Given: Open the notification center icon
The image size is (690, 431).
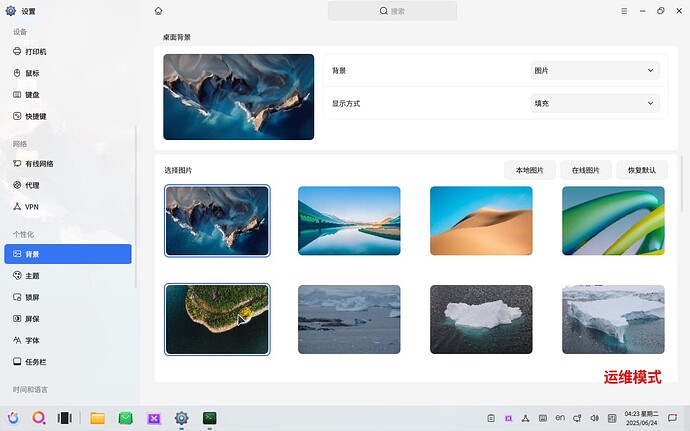Looking at the screenshot, I should pyautogui.click(x=672, y=418).
